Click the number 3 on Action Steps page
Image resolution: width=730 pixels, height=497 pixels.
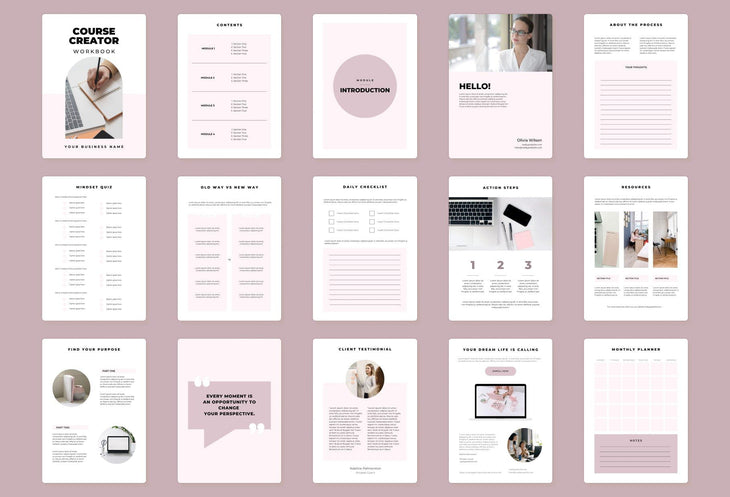528,265
